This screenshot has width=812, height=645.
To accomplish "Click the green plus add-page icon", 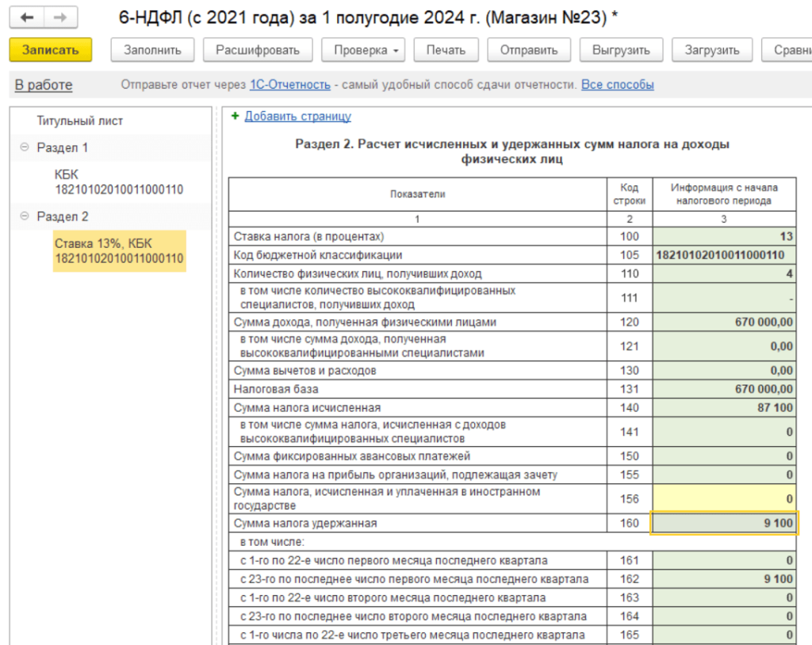I will point(235,116).
